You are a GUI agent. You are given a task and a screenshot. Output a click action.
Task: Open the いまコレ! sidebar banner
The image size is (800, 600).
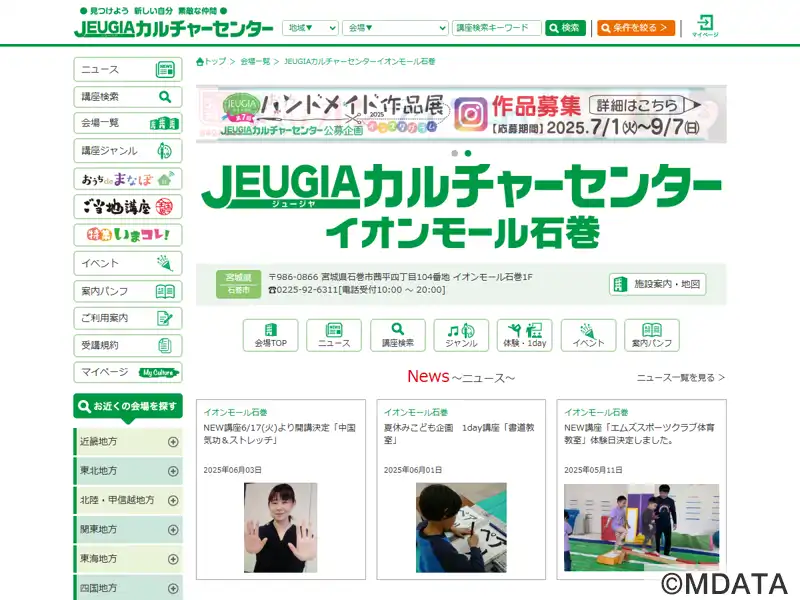click(128, 235)
